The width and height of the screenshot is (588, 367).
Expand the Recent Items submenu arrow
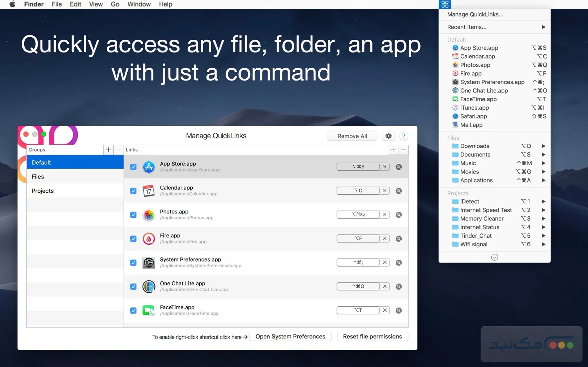point(543,27)
